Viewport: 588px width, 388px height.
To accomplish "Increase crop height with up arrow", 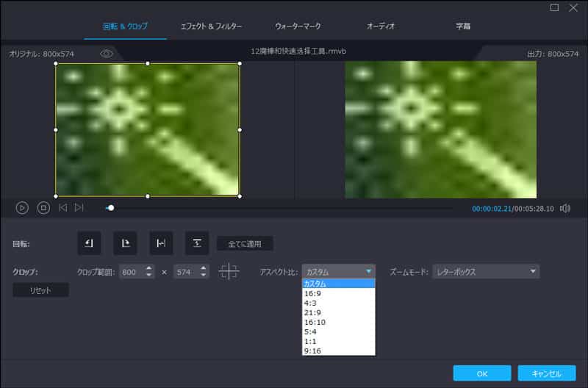I will pos(204,268).
